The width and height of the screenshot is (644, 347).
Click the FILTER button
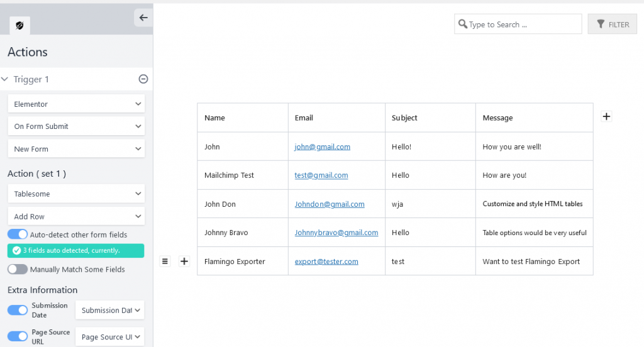612,25
